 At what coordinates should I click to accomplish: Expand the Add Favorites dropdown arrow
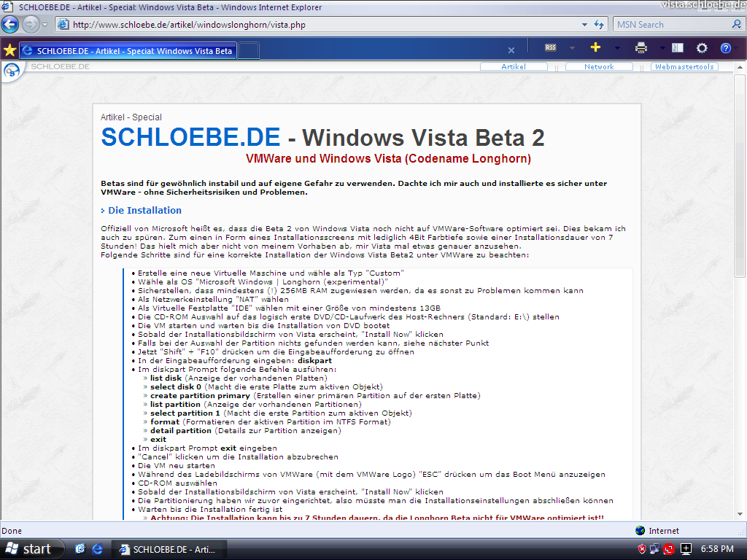(x=617, y=48)
